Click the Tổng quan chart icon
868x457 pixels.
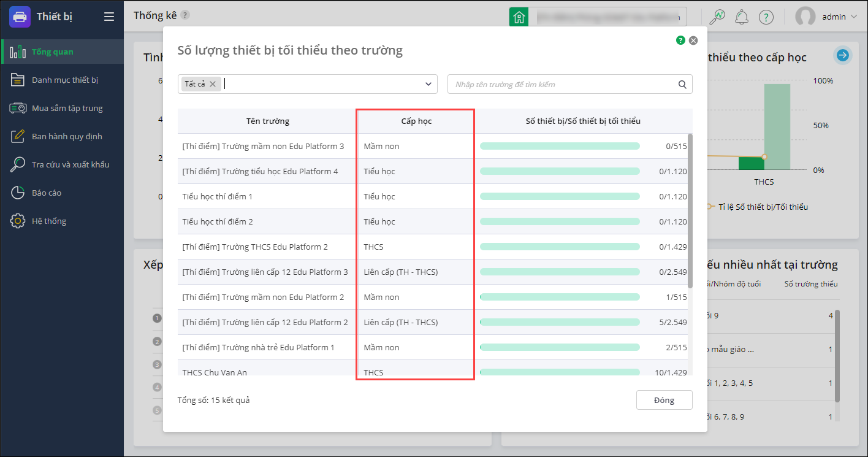pyautogui.click(x=18, y=52)
